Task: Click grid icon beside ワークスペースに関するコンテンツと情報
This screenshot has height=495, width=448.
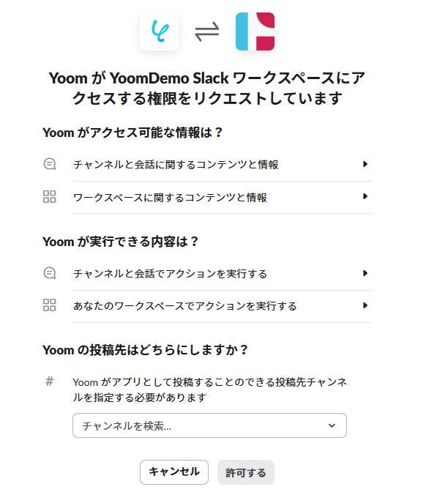Action: point(50,197)
